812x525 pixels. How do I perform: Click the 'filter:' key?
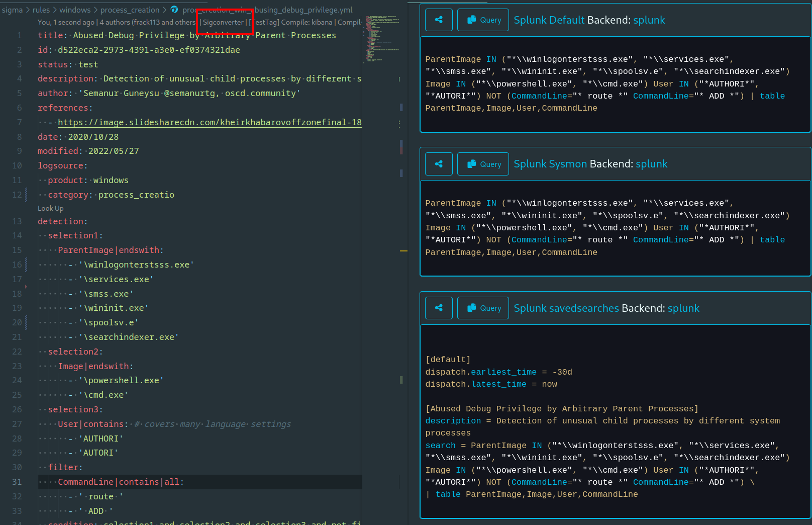pos(65,467)
